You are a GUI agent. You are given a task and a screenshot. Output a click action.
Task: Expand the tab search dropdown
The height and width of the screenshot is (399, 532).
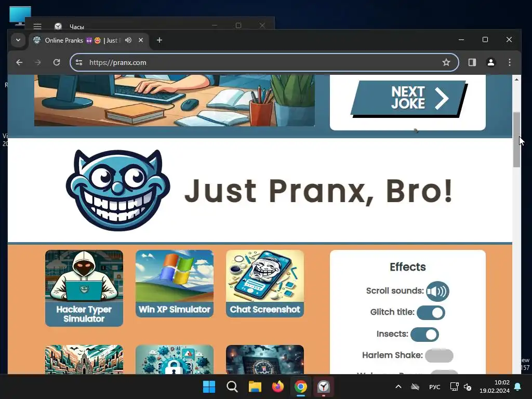[18, 40]
